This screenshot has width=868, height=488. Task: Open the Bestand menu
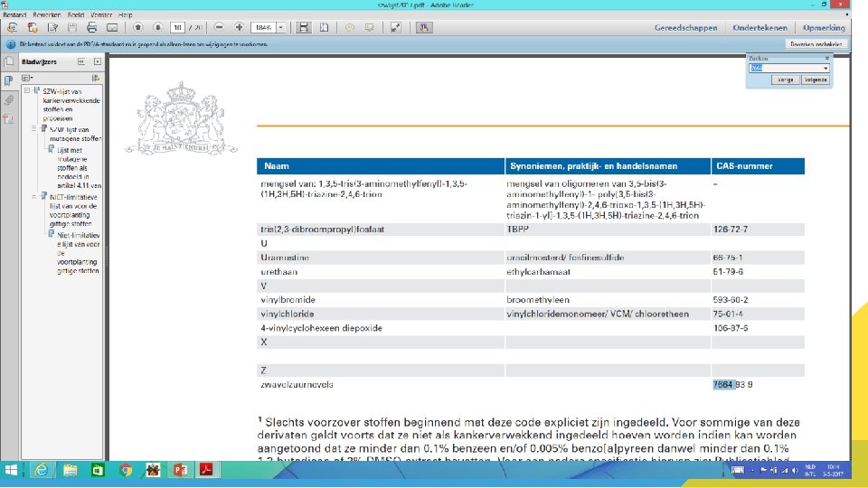pyautogui.click(x=14, y=15)
